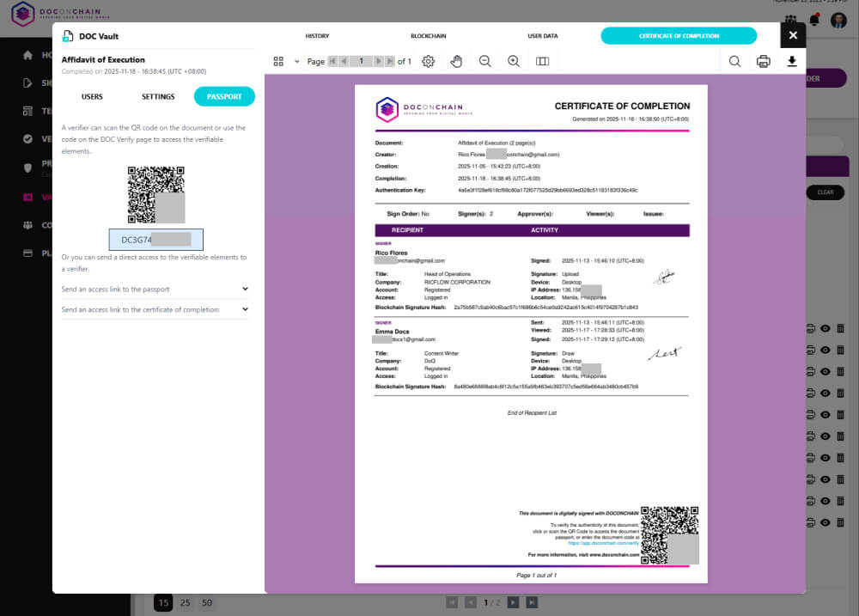The image size is (859, 616).
Task: Set 15 rows per page
Action: (x=163, y=603)
